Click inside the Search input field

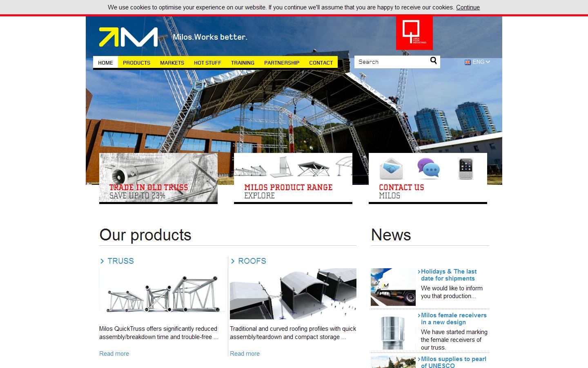point(390,61)
